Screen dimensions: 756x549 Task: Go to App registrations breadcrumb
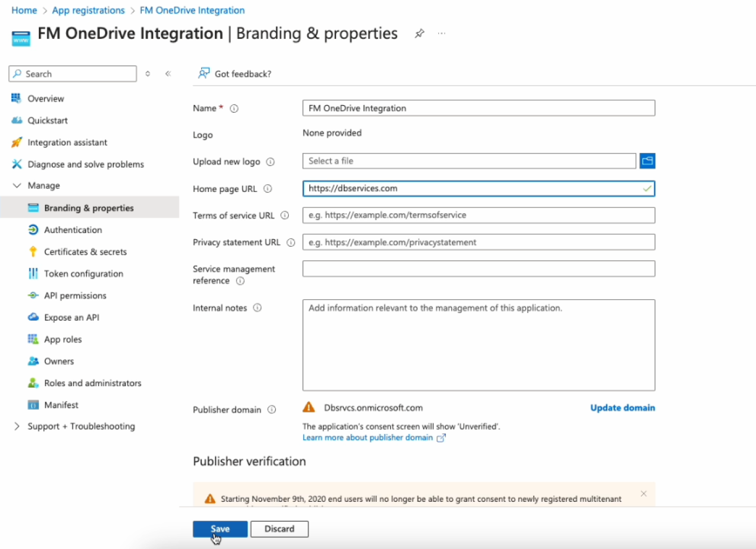pyautogui.click(x=89, y=10)
